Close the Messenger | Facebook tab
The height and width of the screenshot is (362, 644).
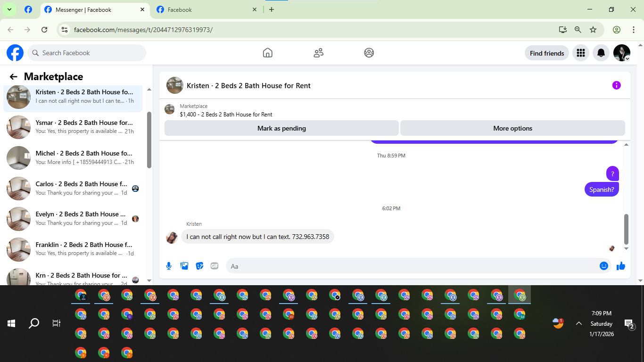coord(142,9)
